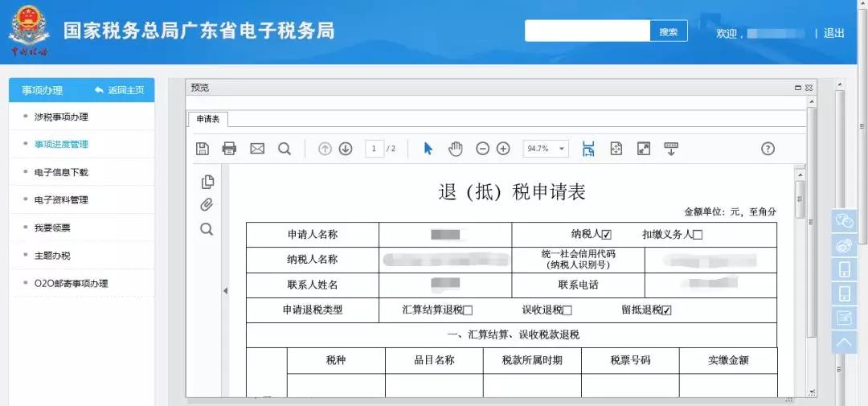Switch to the 申请表 tab
The image size is (868, 406).
[x=208, y=119]
